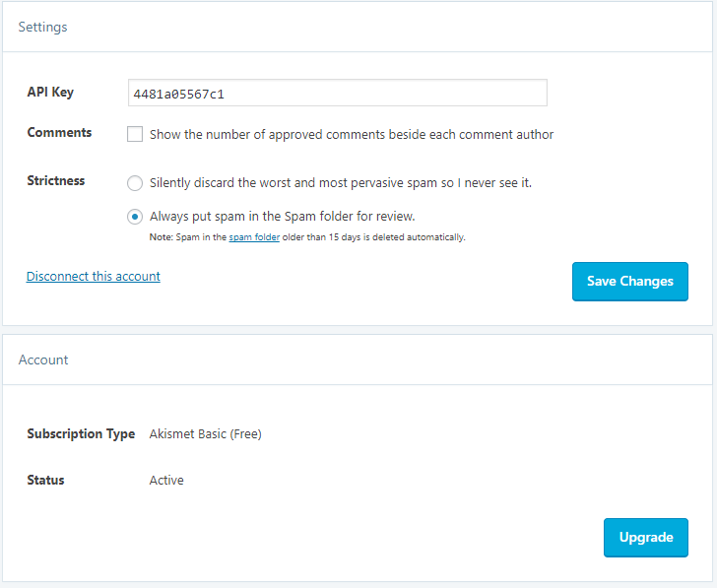
Task: Click the 'Silently discard the worst' option text
Action: coord(341,183)
